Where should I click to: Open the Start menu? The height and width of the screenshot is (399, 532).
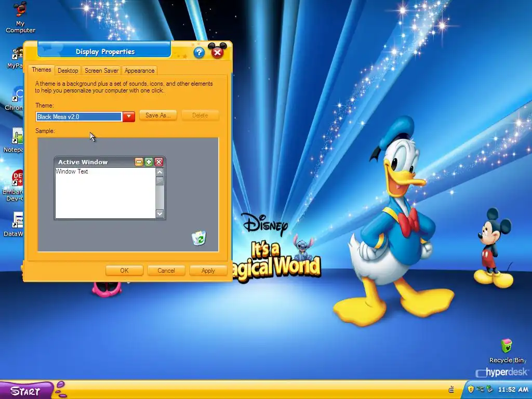tap(26, 391)
